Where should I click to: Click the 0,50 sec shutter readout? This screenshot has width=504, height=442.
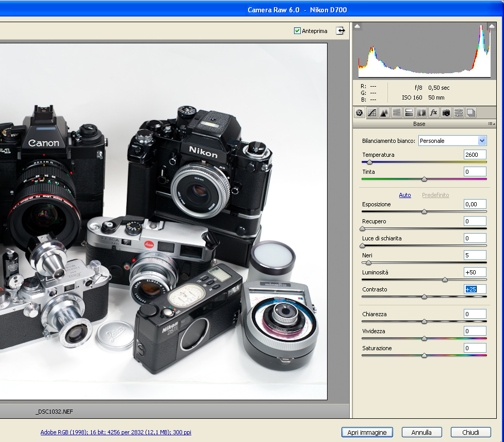pos(439,88)
